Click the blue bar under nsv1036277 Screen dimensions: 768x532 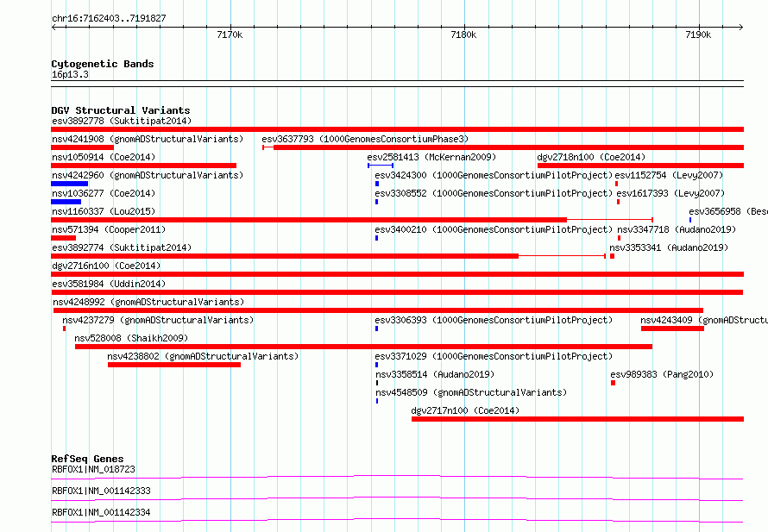66,202
